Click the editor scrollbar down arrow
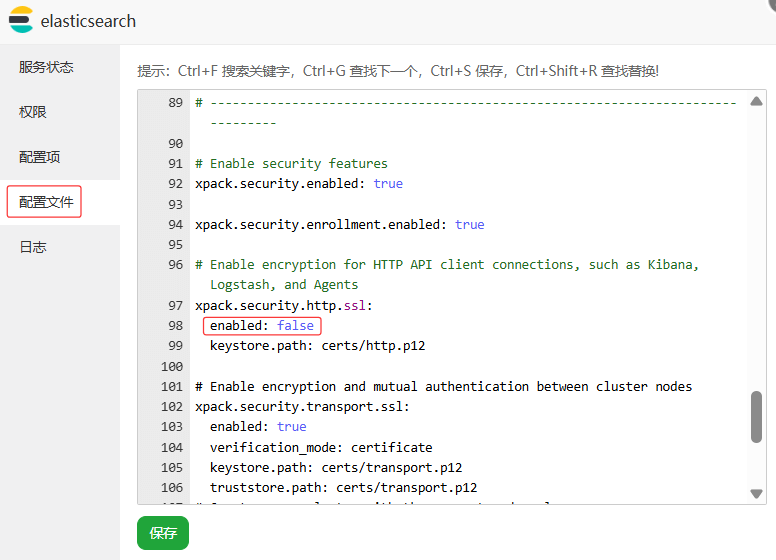The image size is (776, 560). pos(756,493)
